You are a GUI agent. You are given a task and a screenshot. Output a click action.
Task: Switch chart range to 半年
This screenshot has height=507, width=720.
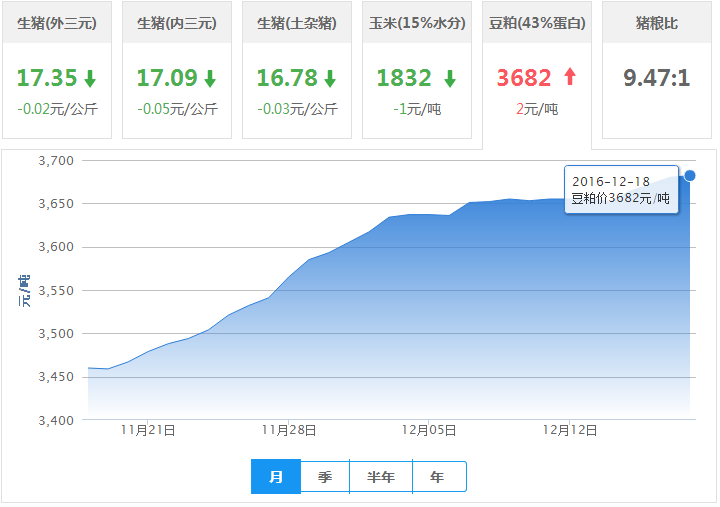[x=381, y=477]
